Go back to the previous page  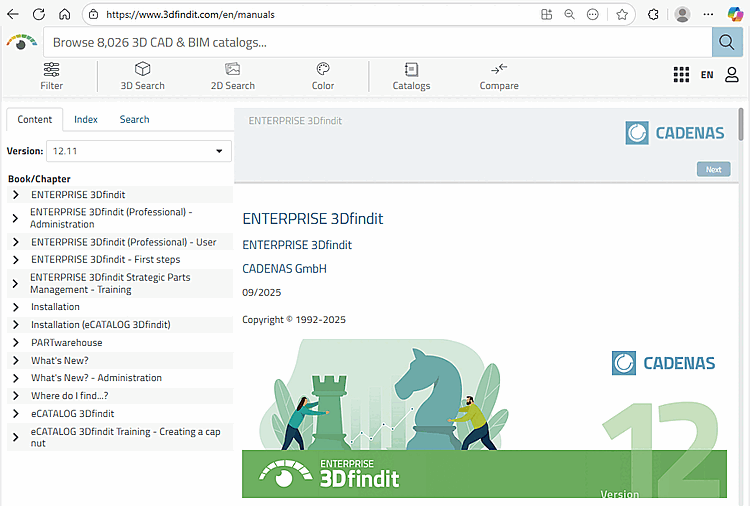[13, 14]
